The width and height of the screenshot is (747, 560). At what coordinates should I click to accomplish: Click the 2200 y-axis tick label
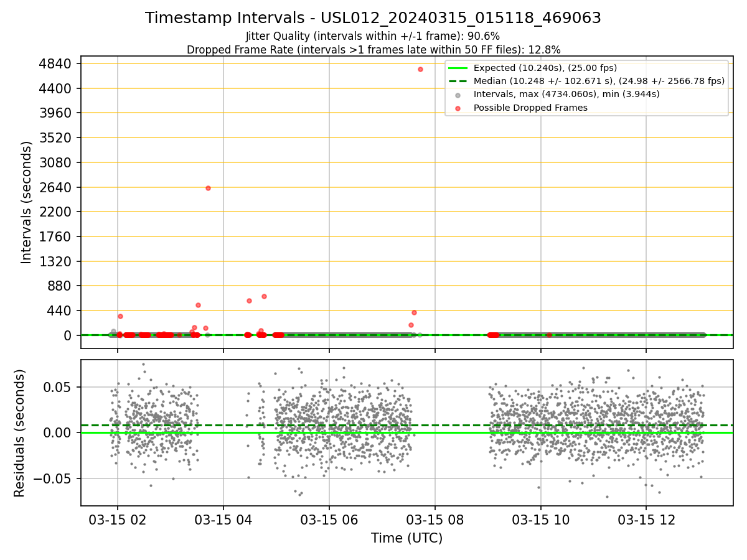[x=55, y=212]
